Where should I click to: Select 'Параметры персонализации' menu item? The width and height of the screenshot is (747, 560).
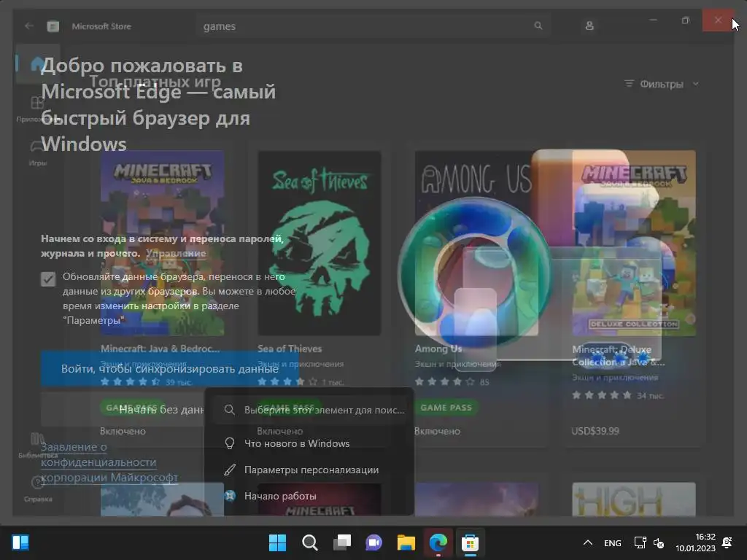point(309,470)
